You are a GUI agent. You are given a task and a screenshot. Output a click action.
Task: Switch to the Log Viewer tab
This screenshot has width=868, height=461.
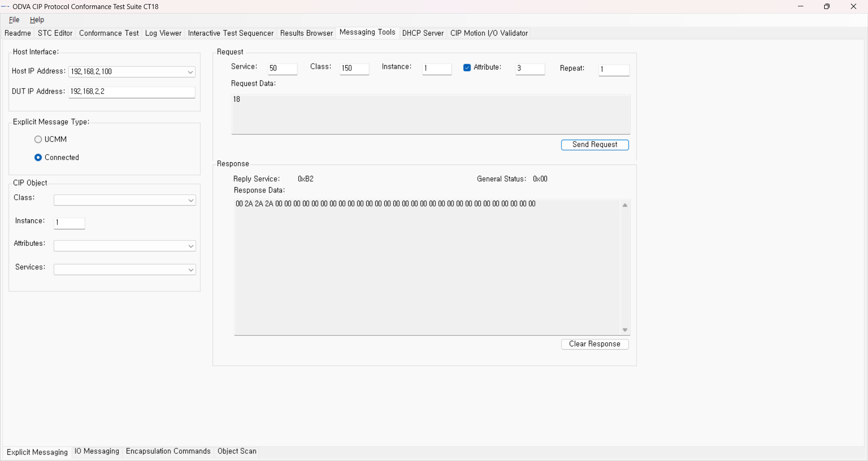[163, 33]
